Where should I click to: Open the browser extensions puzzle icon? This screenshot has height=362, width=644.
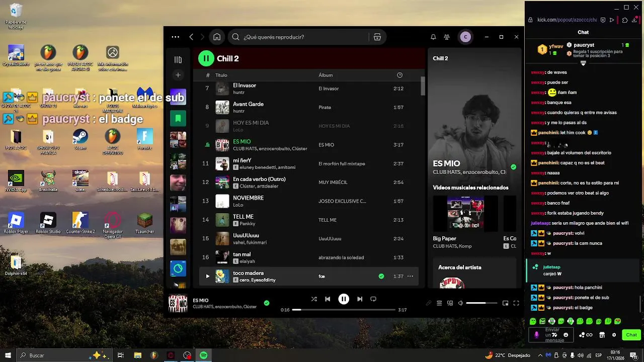click(x=625, y=20)
